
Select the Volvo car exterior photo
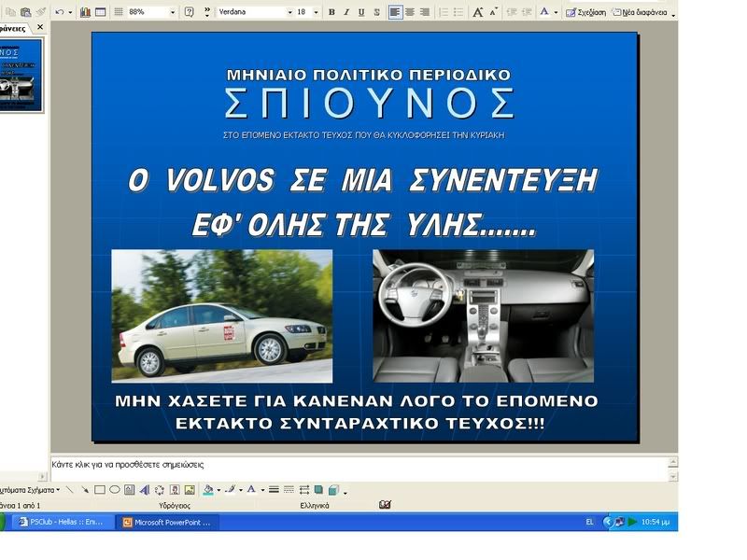pos(222,316)
